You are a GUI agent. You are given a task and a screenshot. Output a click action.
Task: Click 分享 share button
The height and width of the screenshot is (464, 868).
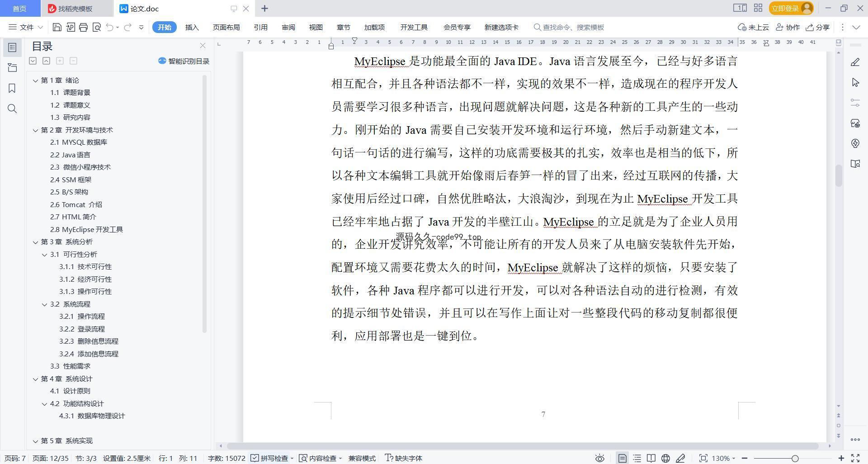pos(818,28)
